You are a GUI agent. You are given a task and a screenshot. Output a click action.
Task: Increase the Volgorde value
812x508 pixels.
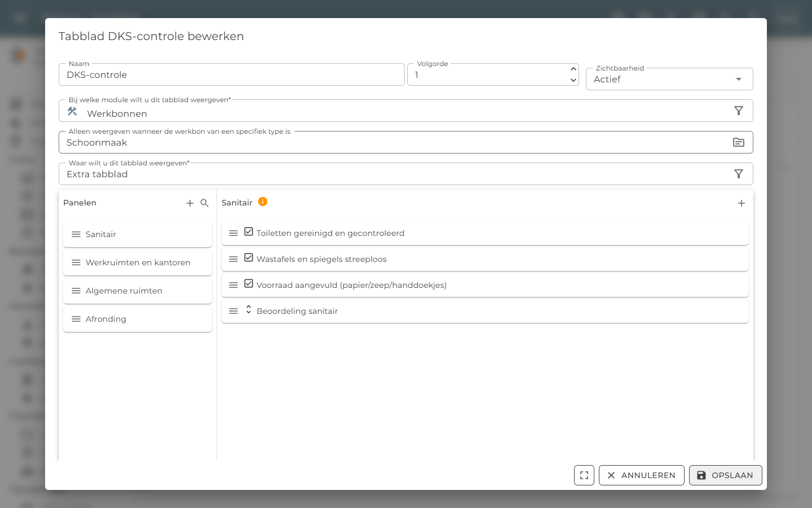point(573,69)
